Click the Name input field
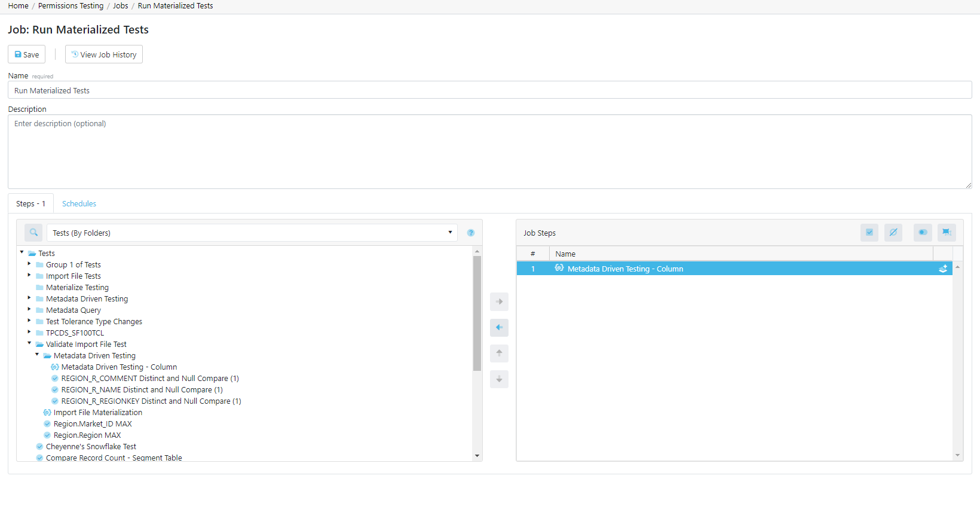 pos(489,90)
